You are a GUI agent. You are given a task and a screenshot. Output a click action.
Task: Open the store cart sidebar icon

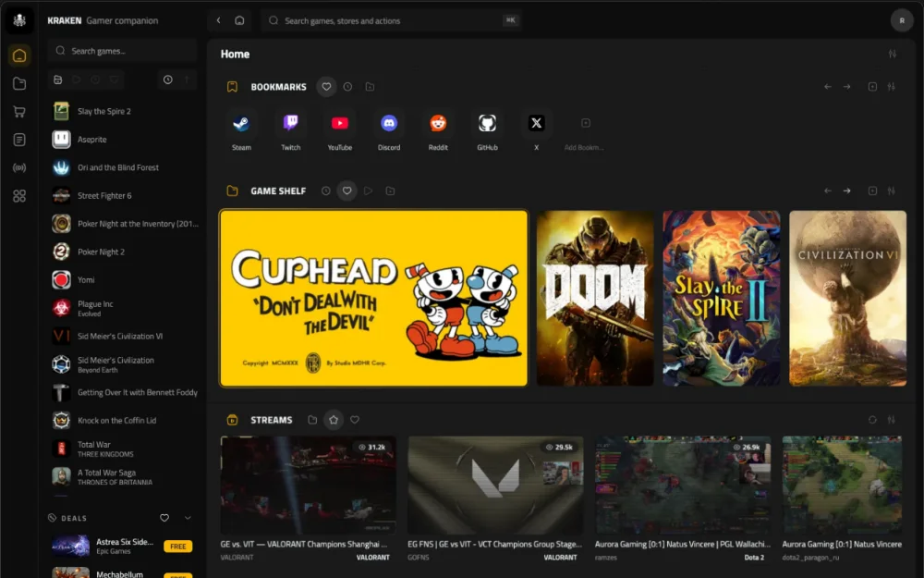click(19, 112)
